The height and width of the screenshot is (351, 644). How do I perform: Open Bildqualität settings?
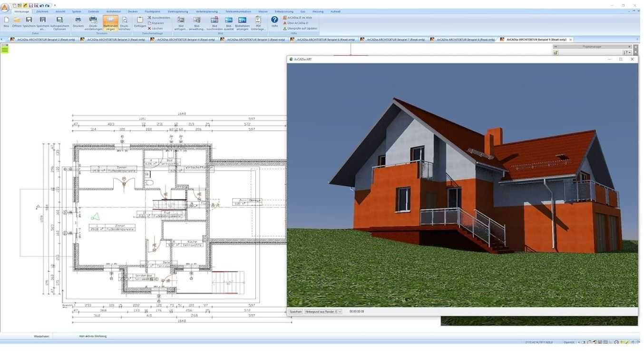(229, 24)
